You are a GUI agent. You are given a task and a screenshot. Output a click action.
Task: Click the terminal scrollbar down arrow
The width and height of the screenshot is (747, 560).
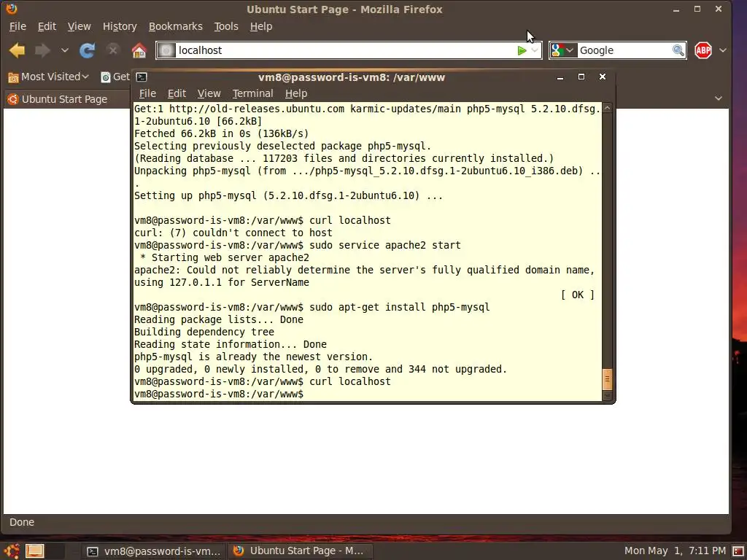[607, 396]
